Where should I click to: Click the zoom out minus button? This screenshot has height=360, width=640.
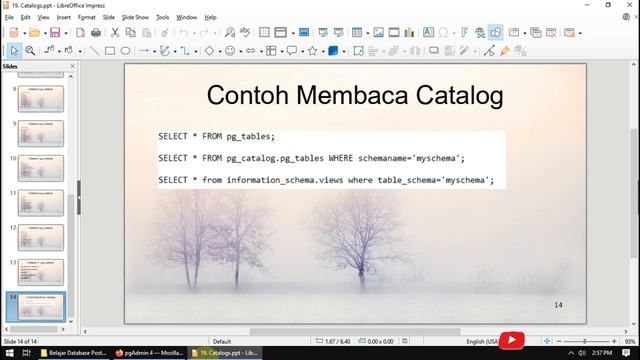[559, 341]
